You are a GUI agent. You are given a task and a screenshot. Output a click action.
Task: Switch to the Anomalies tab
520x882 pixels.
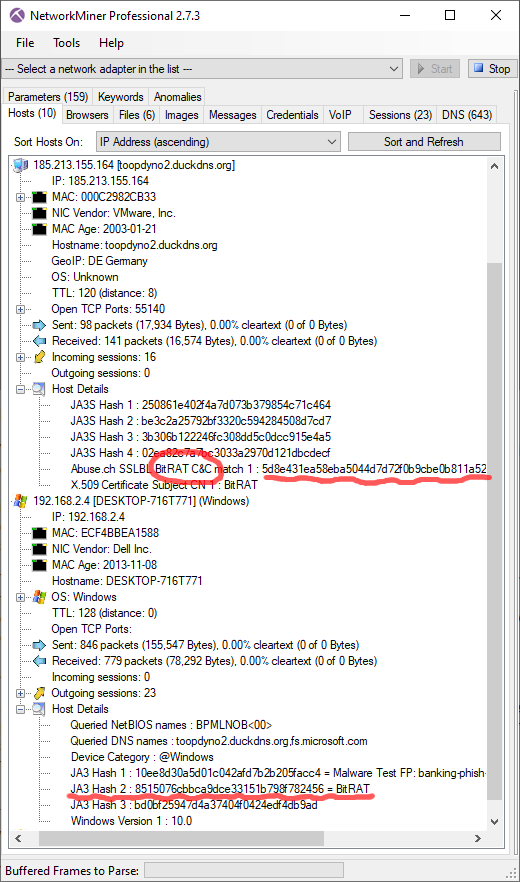click(x=177, y=97)
